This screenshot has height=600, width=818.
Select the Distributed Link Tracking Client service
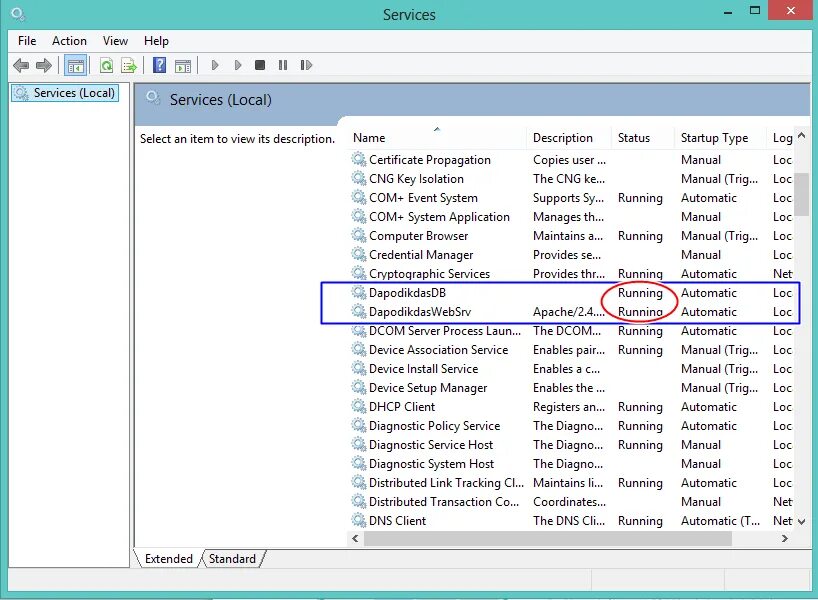tap(571, 483)
